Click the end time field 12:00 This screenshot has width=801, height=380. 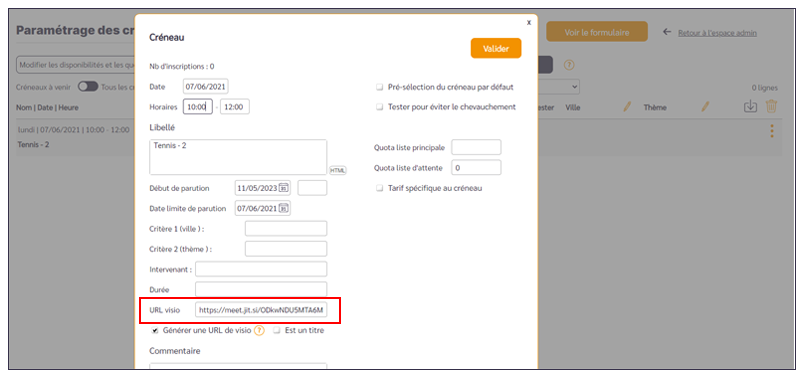[x=235, y=107]
